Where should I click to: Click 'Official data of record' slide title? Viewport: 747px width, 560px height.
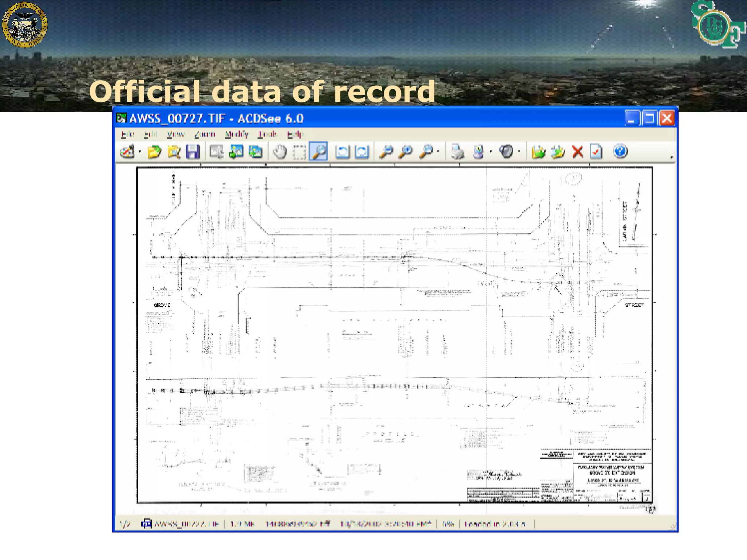[262, 92]
